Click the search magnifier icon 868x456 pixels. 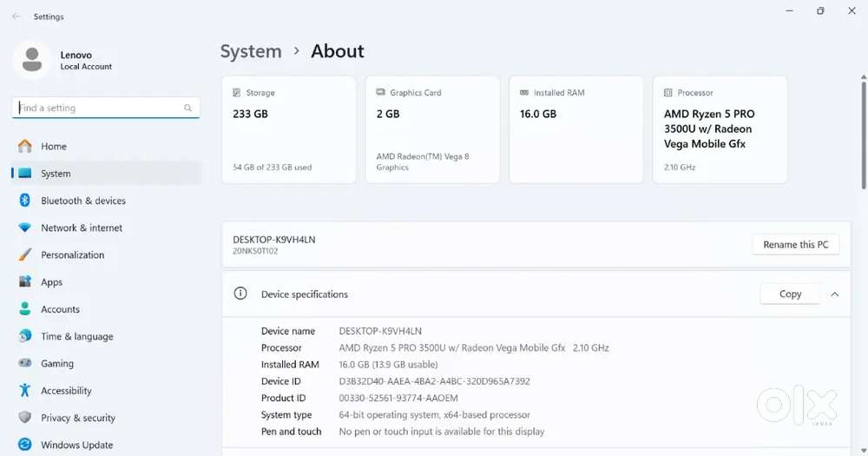tap(187, 109)
